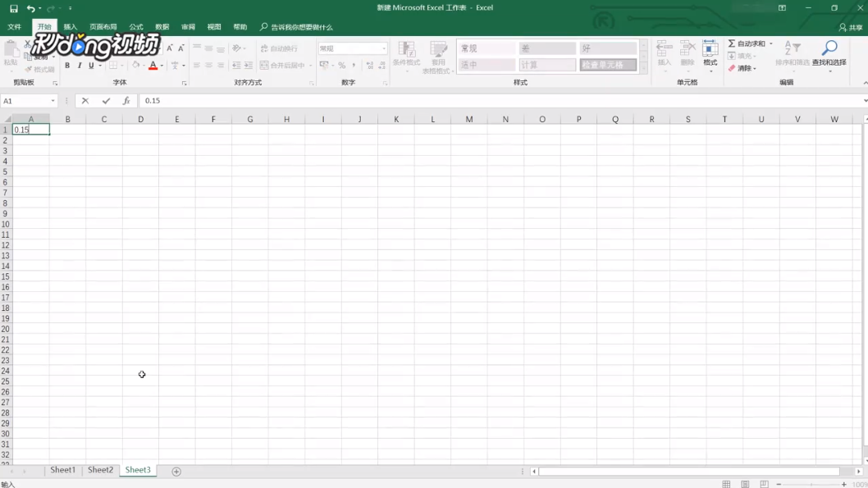Open the File tab
The height and width of the screenshot is (488, 868).
(x=15, y=26)
